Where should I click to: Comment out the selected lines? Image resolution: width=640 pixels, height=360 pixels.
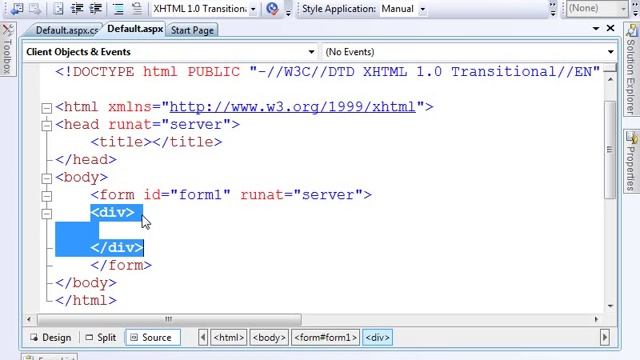tap(118, 8)
